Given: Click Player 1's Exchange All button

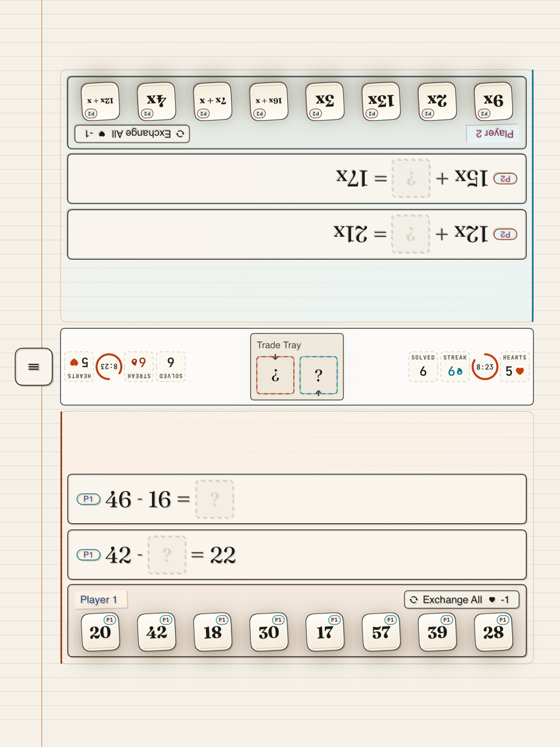Looking at the screenshot, I should [x=462, y=600].
